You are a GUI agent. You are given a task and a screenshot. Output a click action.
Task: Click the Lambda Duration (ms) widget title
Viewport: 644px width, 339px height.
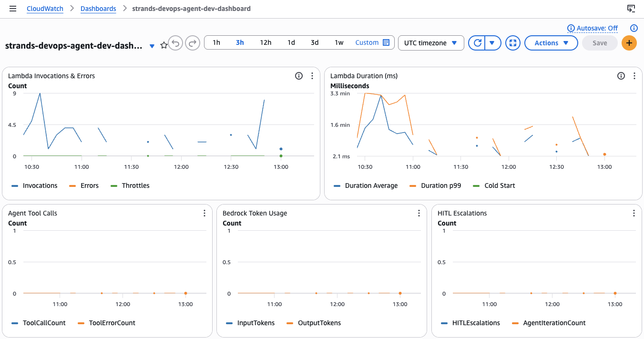pyautogui.click(x=364, y=76)
